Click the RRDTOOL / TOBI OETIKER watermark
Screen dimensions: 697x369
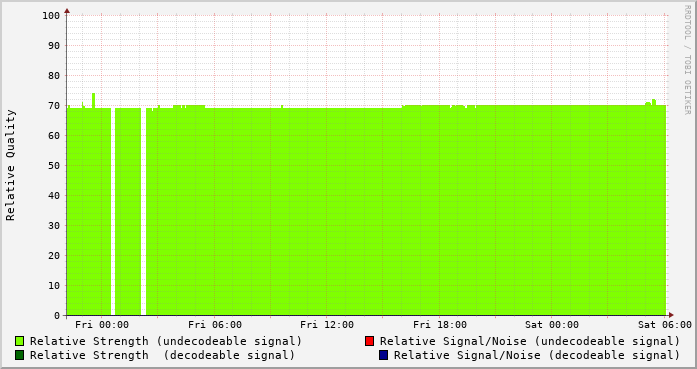pos(687,60)
